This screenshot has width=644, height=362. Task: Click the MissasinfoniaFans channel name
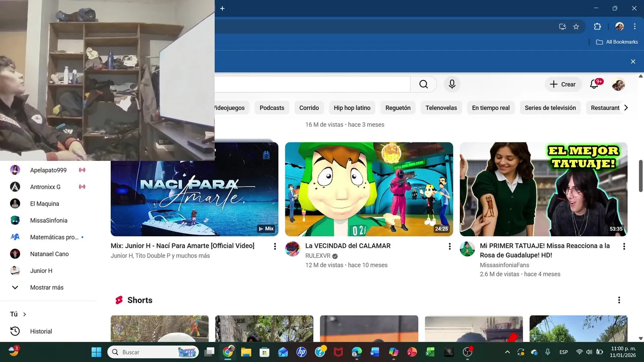click(x=505, y=265)
